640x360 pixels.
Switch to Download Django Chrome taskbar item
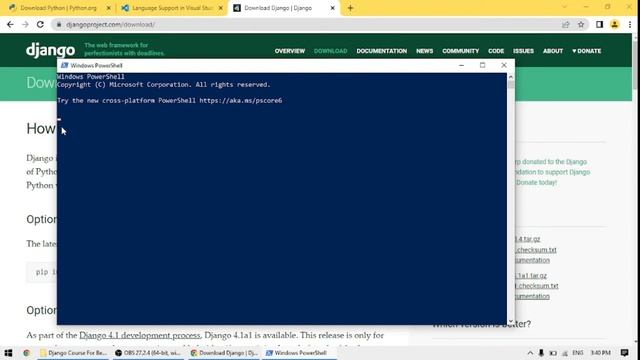(x=224, y=353)
